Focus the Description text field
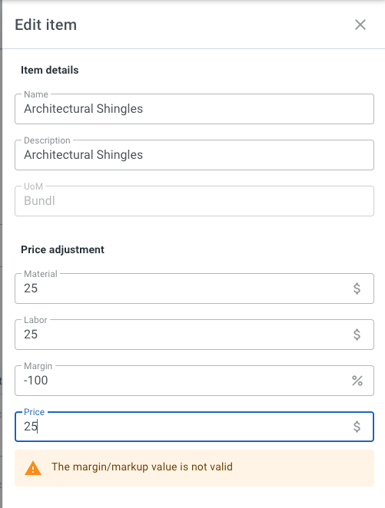 [194, 155]
